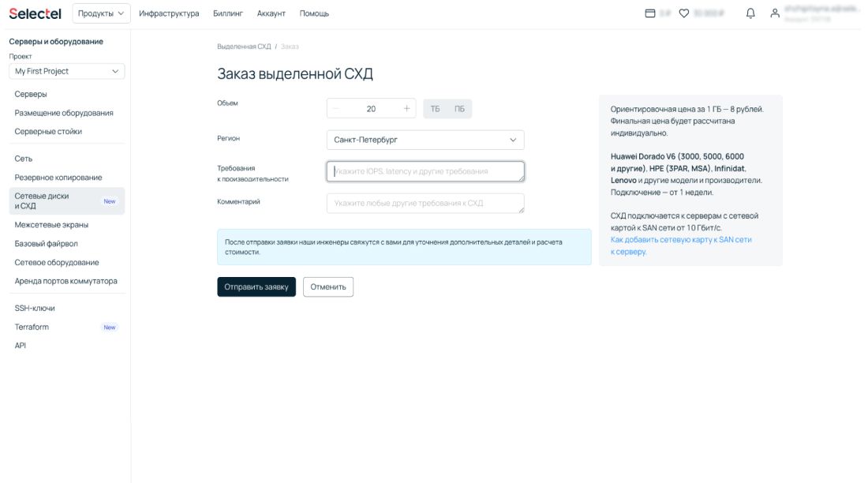Expand the My First Project selector
Screen dimensions: 868x483
click(67, 71)
